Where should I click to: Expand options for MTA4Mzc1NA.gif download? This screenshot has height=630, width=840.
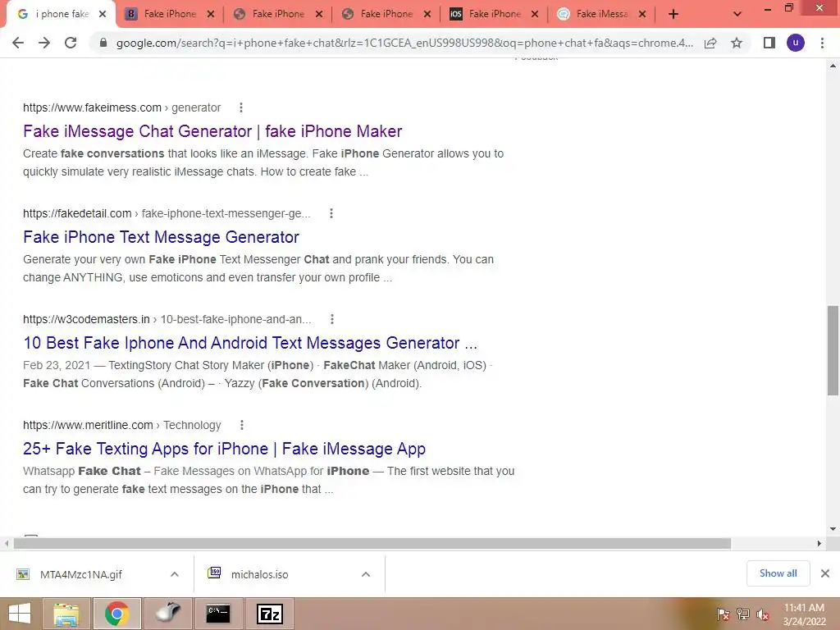175,575
